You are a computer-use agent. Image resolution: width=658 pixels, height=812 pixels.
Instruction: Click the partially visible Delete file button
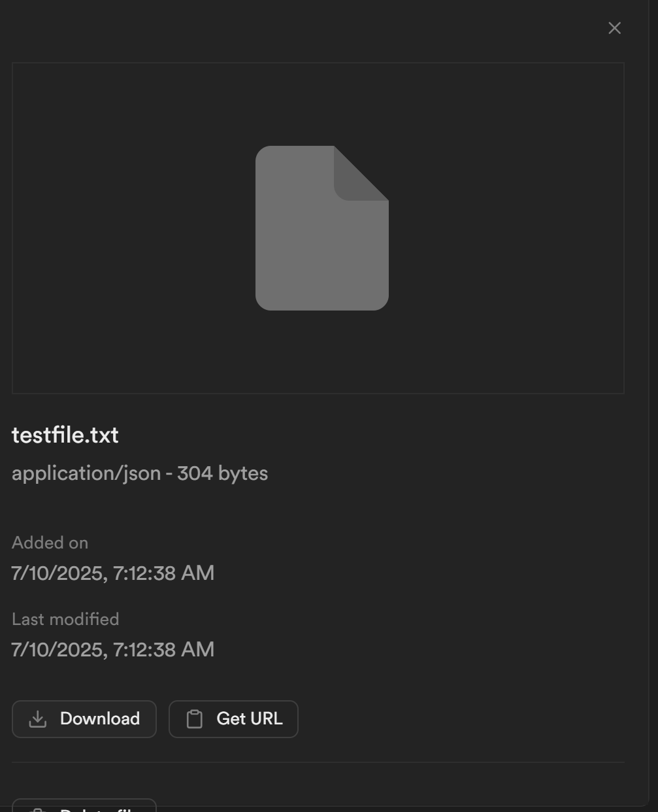click(x=84, y=807)
